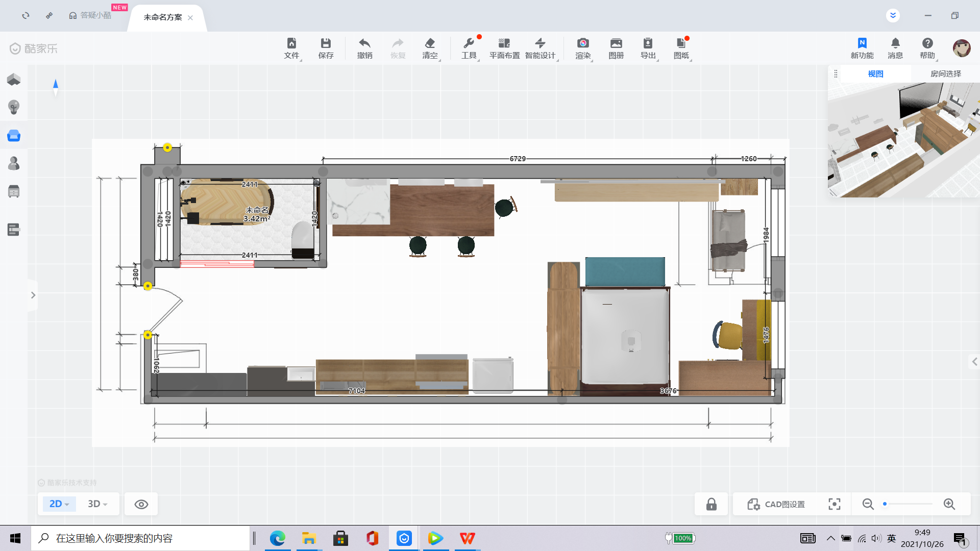Open the 图纸 drawings icon

click(681, 48)
